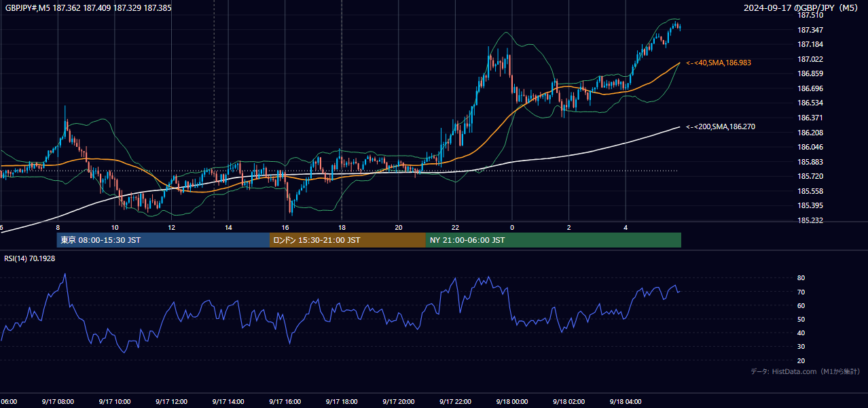This screenshot has height=408, width=868.
Task: Click the 9/17 12:00 time label
Action: point(171,401)
